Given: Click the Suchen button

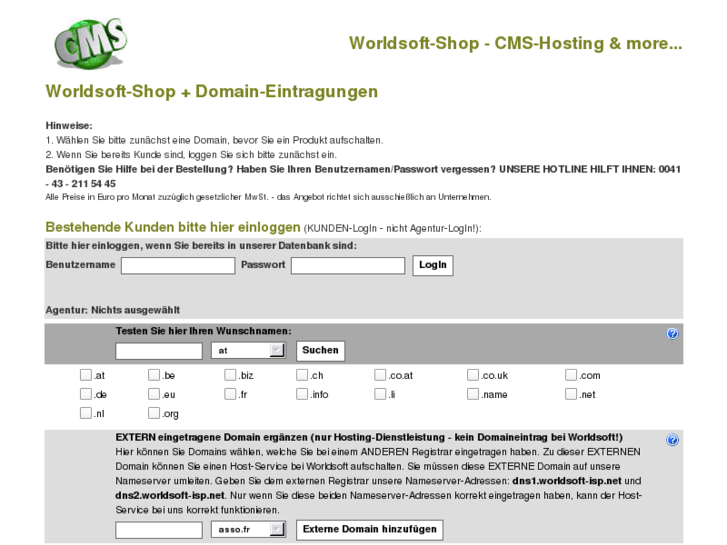Looking at the screenshot, I should (320, 351).
